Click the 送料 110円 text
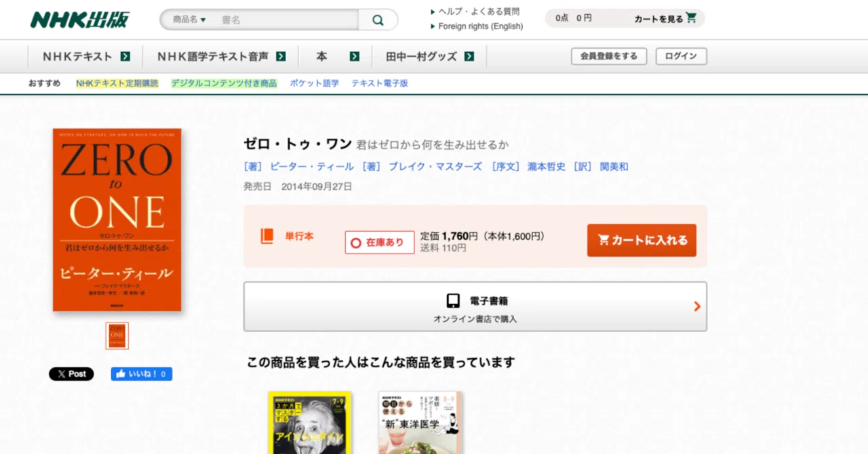 point(443,248)
